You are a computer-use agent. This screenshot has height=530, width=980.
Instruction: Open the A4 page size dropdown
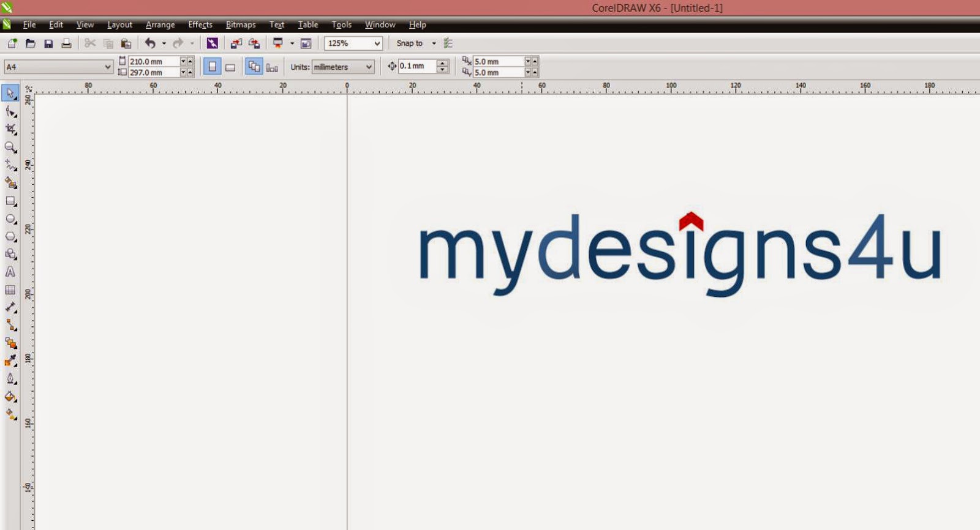[x=108, y=67]
